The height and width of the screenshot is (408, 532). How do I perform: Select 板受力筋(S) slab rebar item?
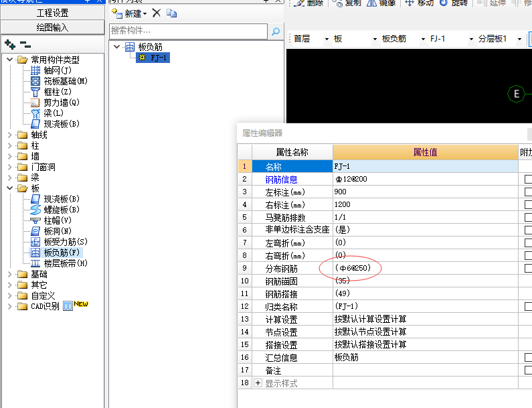59,242
